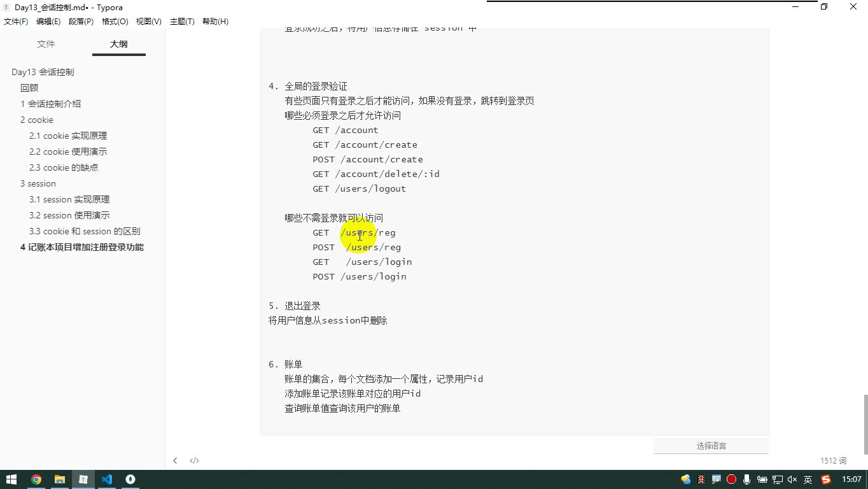The width and height of the screenshot is (868, 489).
Task: Open Chrome from the taskbar
Action: (x=36, y=479)
